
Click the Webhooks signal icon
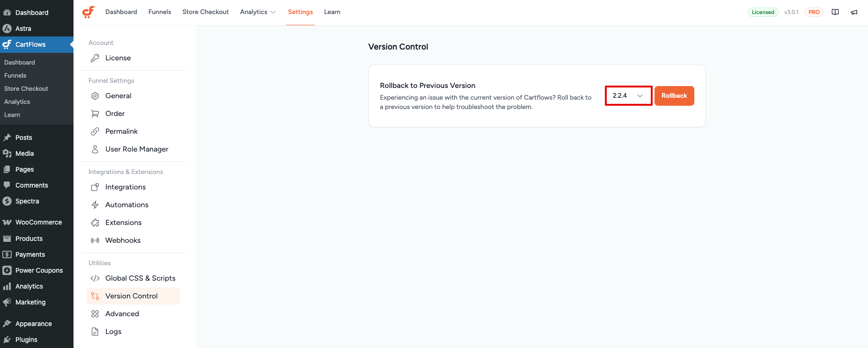(95, 240)
